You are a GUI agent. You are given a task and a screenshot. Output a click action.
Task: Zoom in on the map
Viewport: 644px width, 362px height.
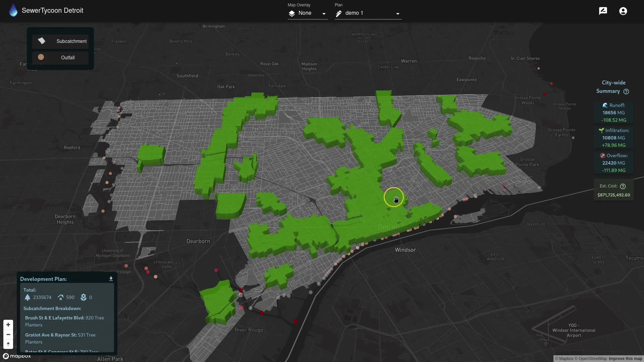tap(8, 324)
